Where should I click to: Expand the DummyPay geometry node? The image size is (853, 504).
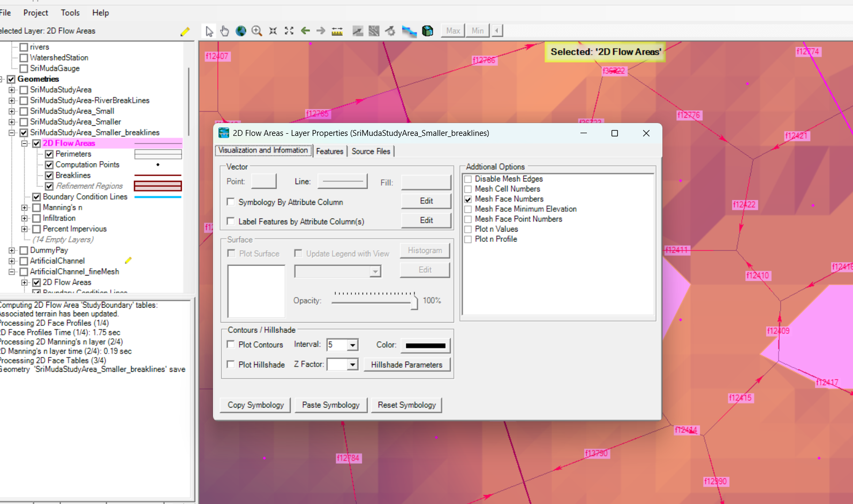pos(12,250)
